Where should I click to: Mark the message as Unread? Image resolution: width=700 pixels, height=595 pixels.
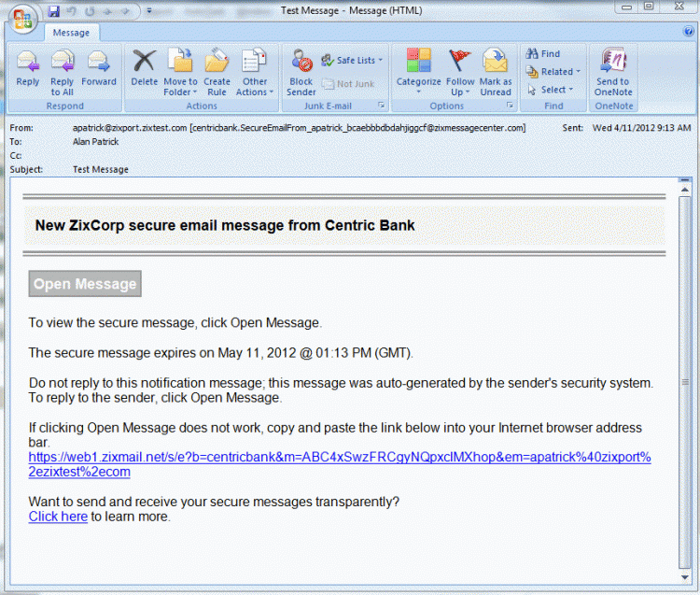[496, 73]
